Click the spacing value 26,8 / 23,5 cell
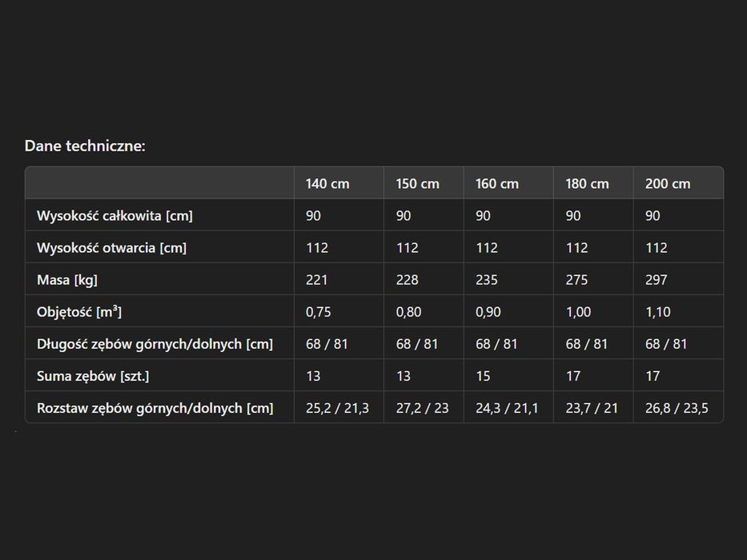This screenshot has height=560, width=747. pos(678,408)
